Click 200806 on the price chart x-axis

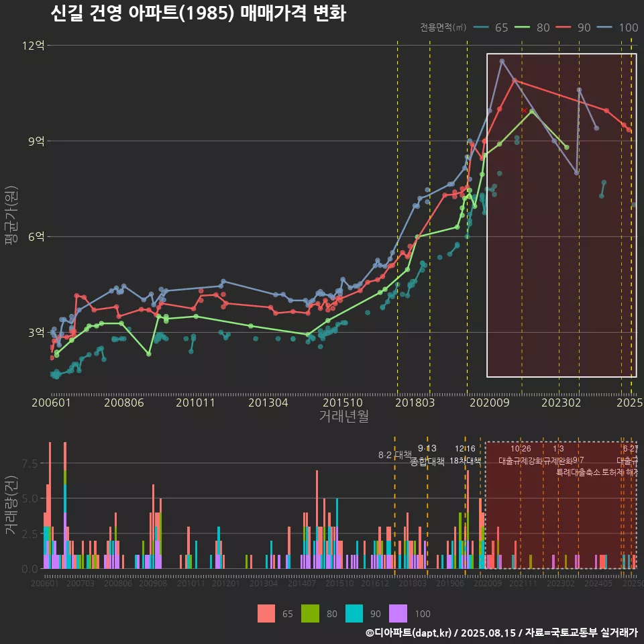point(123,402)
